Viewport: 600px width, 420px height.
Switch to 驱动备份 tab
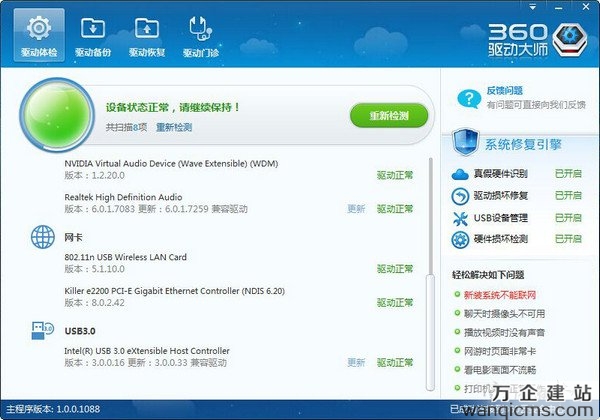(93, 35)
